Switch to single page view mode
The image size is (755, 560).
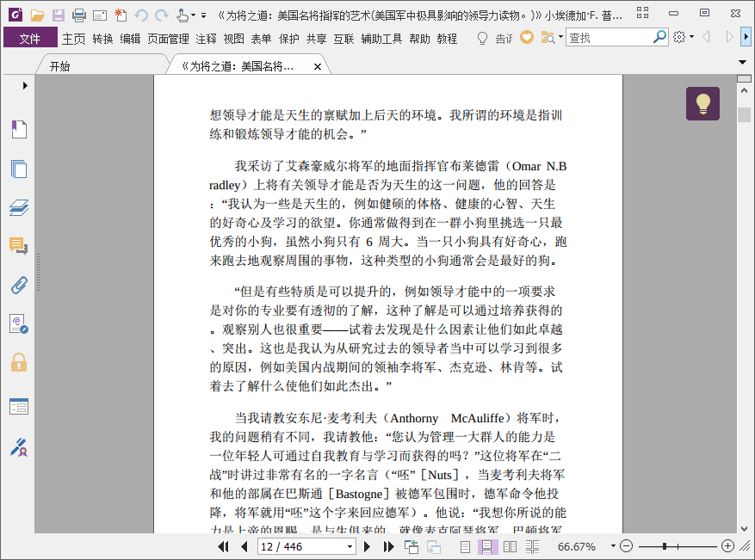point(465,546)
